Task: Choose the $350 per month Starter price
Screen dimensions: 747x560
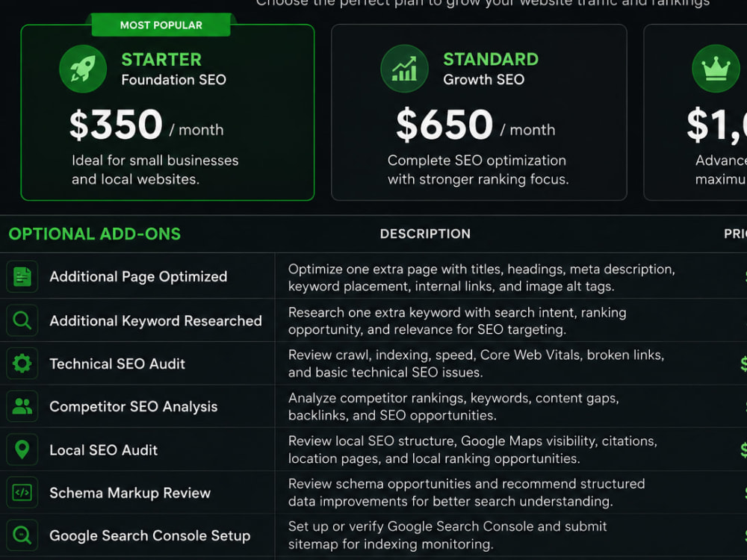Action: click(x=146, y=125)
